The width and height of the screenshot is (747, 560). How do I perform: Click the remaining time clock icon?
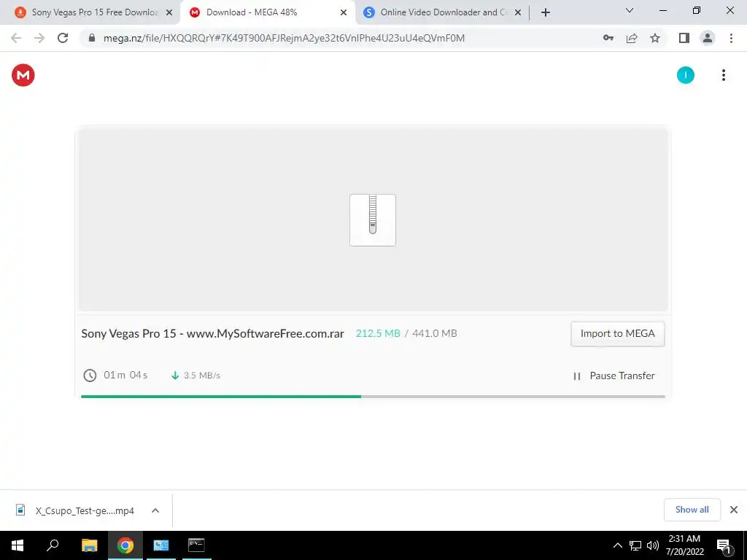pos(90,376)
